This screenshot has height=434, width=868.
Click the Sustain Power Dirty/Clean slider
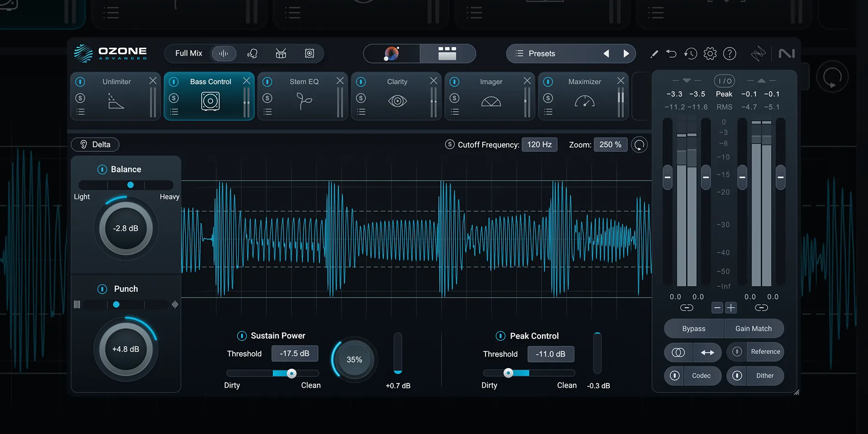point(291,373)
